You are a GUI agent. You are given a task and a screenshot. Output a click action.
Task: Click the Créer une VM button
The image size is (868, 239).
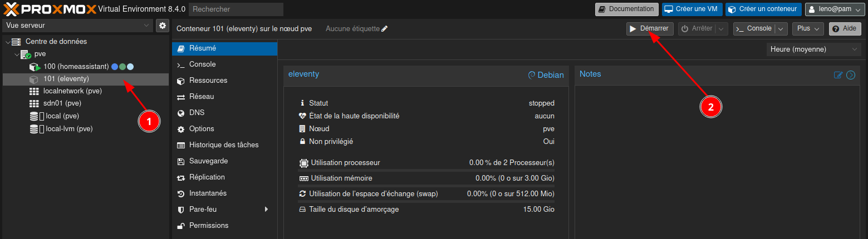(x=692, y=9)
